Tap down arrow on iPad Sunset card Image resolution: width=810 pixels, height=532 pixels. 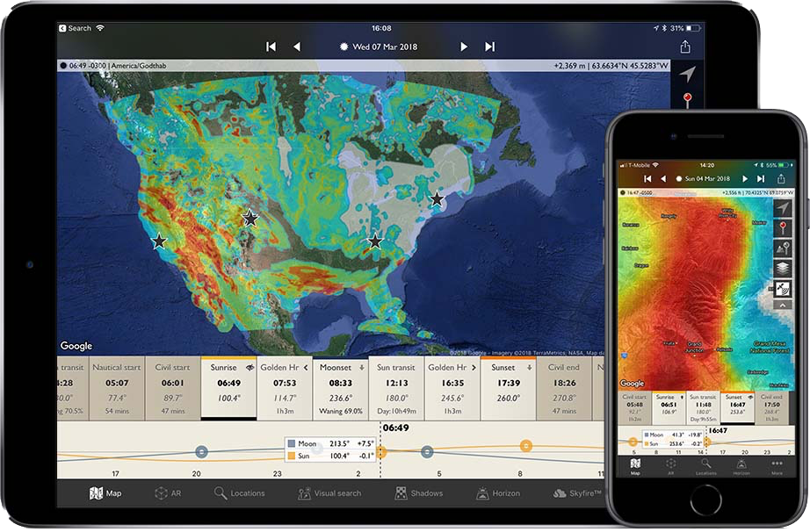click(x=530, y=367)
